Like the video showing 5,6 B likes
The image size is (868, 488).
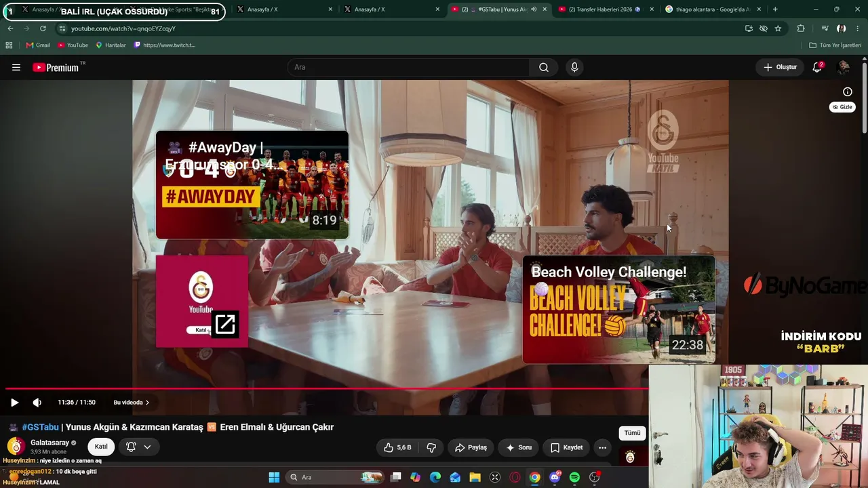[398, 447]
